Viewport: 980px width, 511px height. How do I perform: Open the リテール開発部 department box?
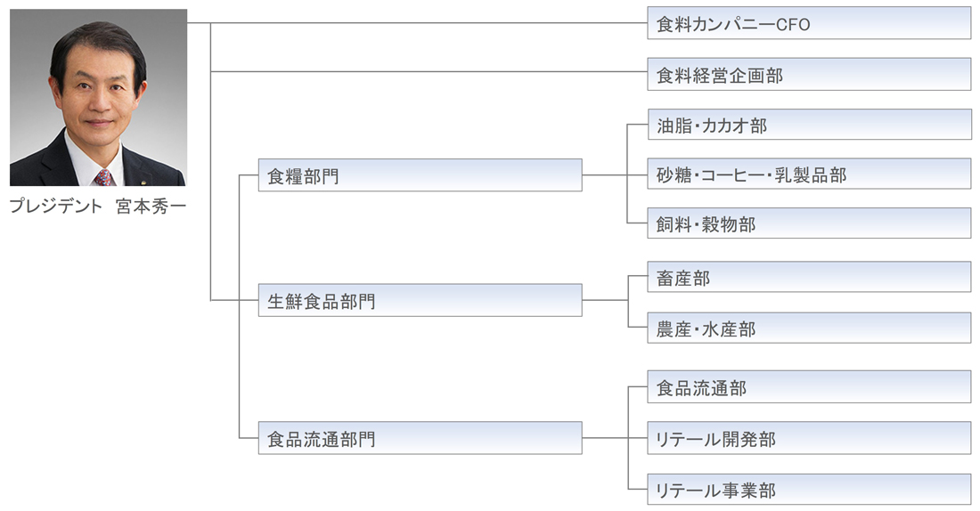809,438
